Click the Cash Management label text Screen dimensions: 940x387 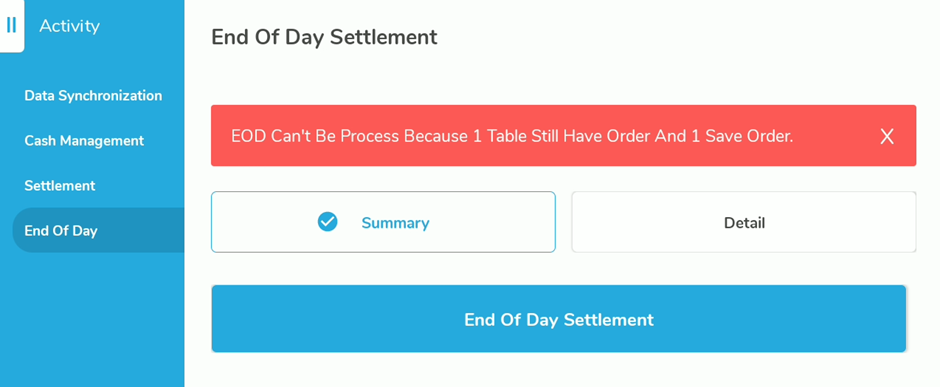84,141
